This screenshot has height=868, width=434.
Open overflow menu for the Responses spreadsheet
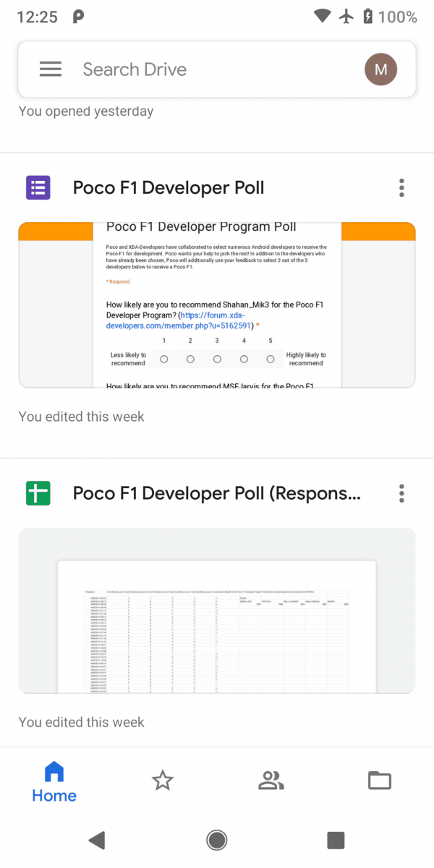[x=401, y=493]
